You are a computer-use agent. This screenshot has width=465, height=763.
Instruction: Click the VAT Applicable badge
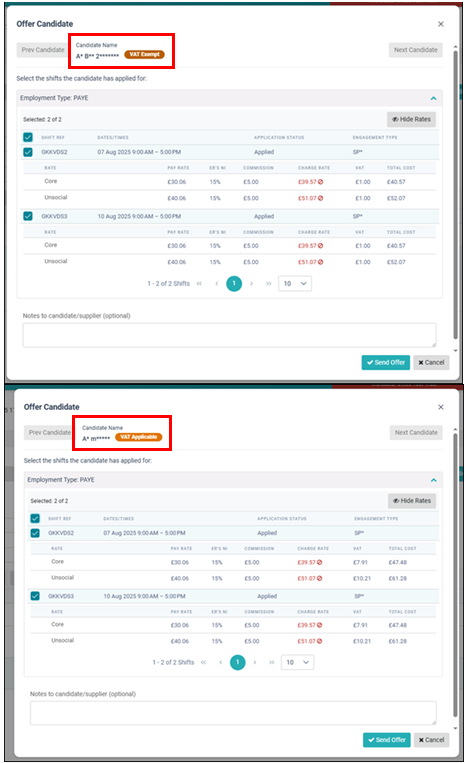139,437
